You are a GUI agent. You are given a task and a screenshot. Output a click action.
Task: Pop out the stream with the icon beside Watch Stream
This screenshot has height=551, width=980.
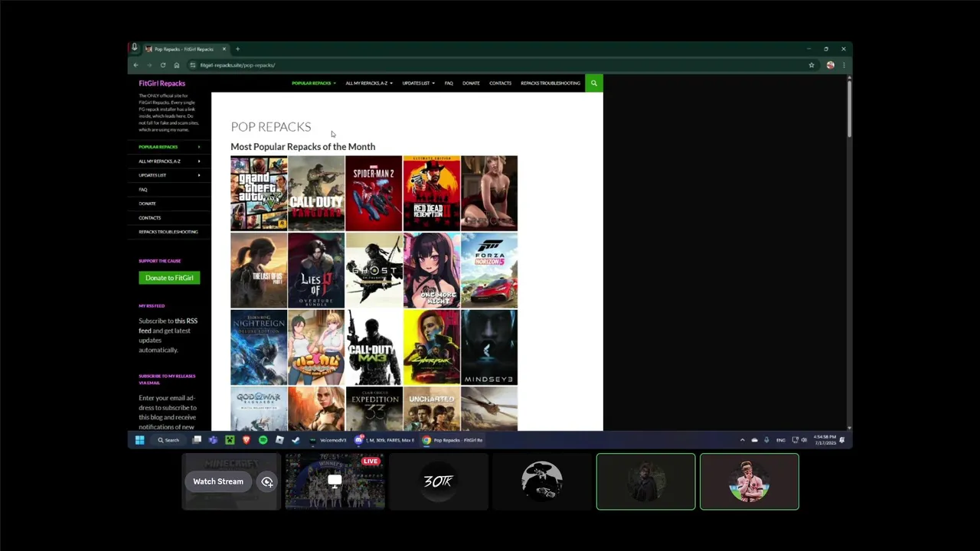[x=267, y=481]
